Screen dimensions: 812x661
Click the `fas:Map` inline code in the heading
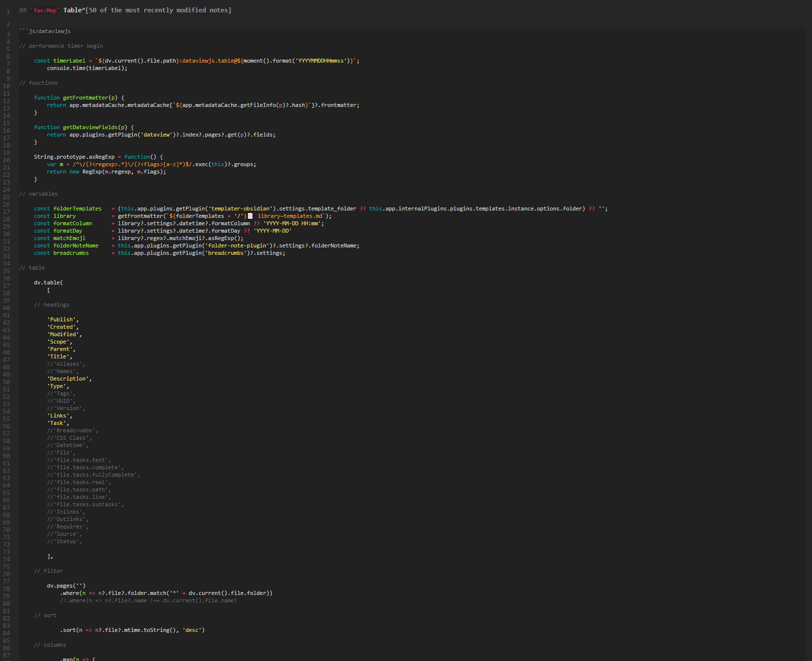(45, 10)
